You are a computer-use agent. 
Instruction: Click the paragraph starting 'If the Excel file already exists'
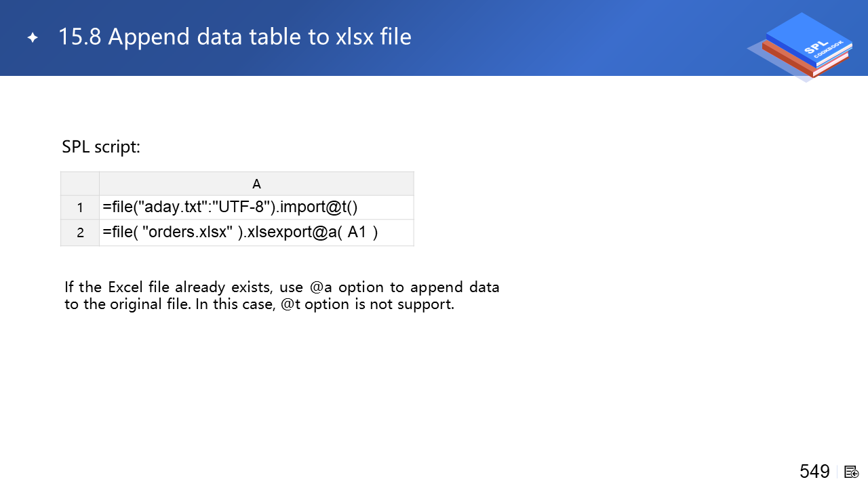point(281,287)
